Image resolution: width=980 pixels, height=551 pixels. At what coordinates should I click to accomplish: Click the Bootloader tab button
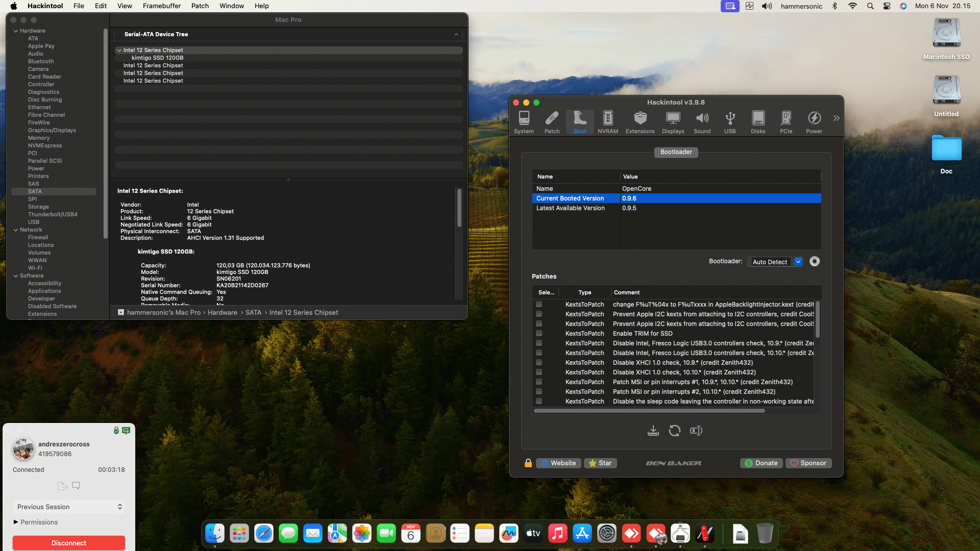click(676, 152)
